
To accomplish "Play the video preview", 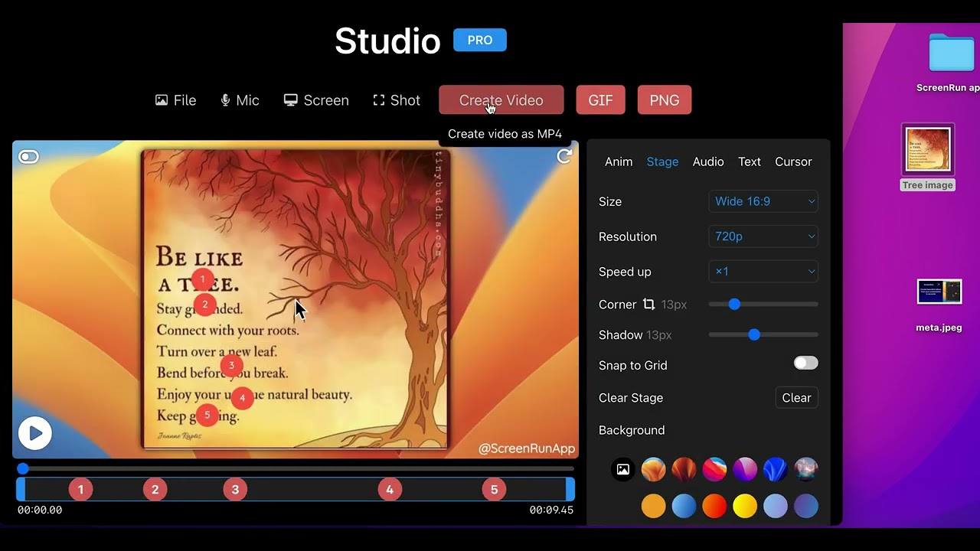I will (34, 434).
